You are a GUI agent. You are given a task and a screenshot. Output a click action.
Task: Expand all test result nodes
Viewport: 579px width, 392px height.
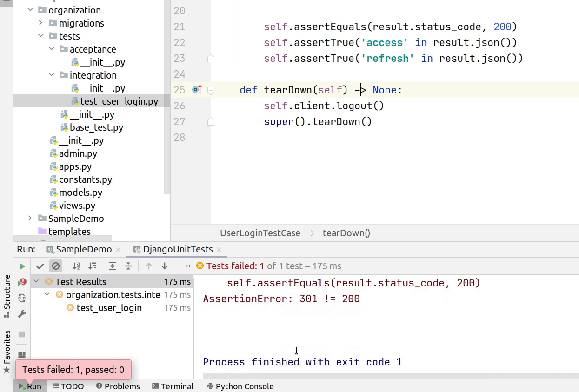click(113, 266)
